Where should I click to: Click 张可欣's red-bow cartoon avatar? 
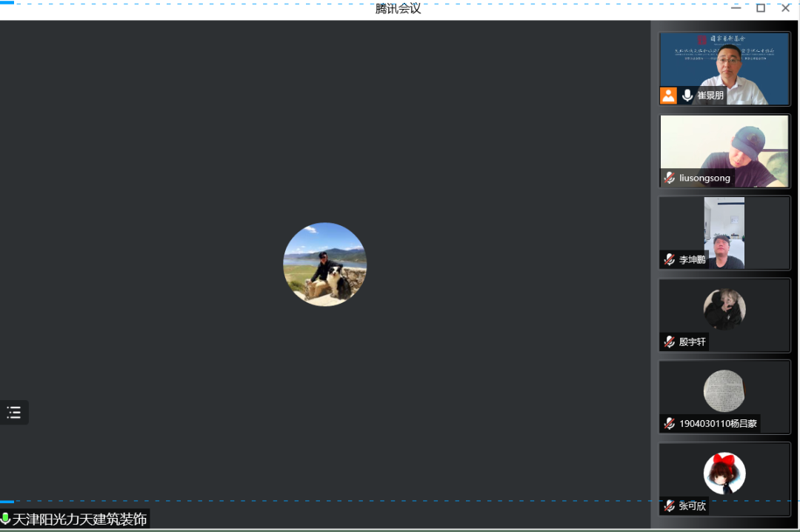pos(724,473)
